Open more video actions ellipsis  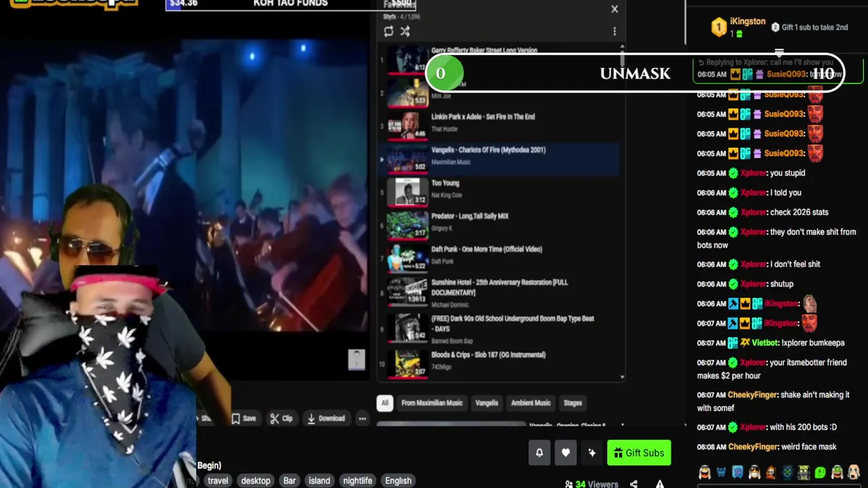click(362, 418)
